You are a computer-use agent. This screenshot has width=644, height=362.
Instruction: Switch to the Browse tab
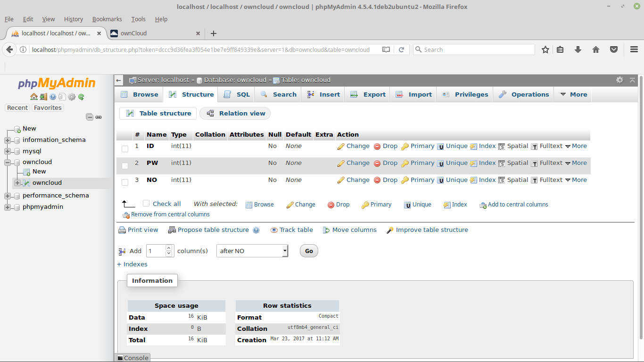coord(140,94)
